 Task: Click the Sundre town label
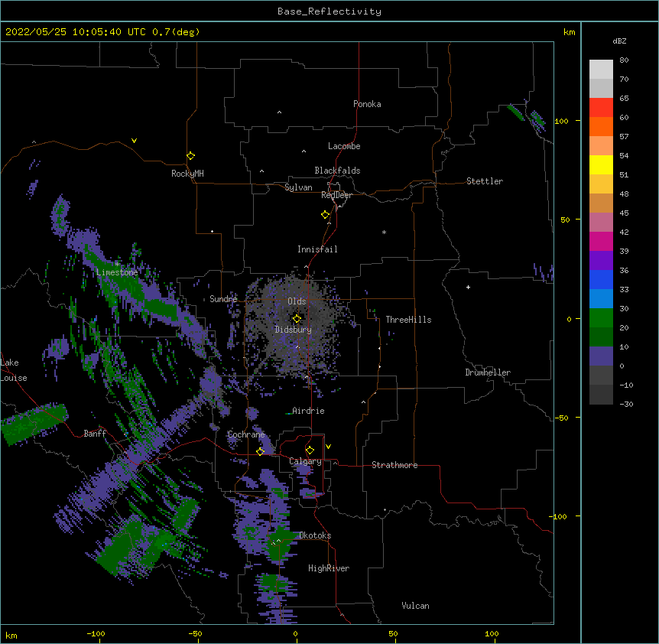tap(223, 299)
